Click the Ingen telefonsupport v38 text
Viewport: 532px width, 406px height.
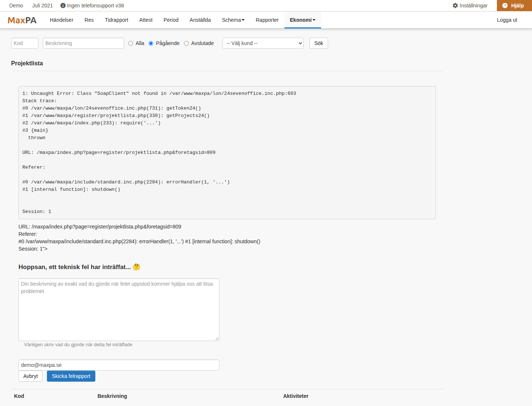click(95, 6)
